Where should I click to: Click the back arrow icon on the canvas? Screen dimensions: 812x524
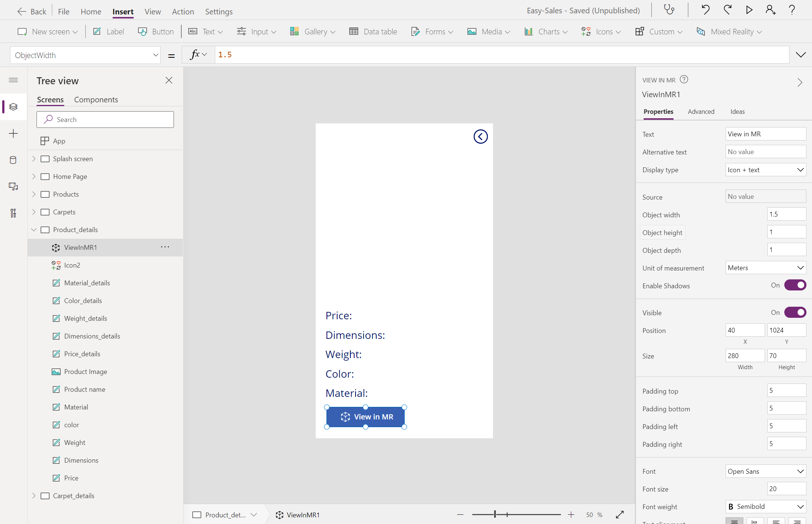click(480, 137)
